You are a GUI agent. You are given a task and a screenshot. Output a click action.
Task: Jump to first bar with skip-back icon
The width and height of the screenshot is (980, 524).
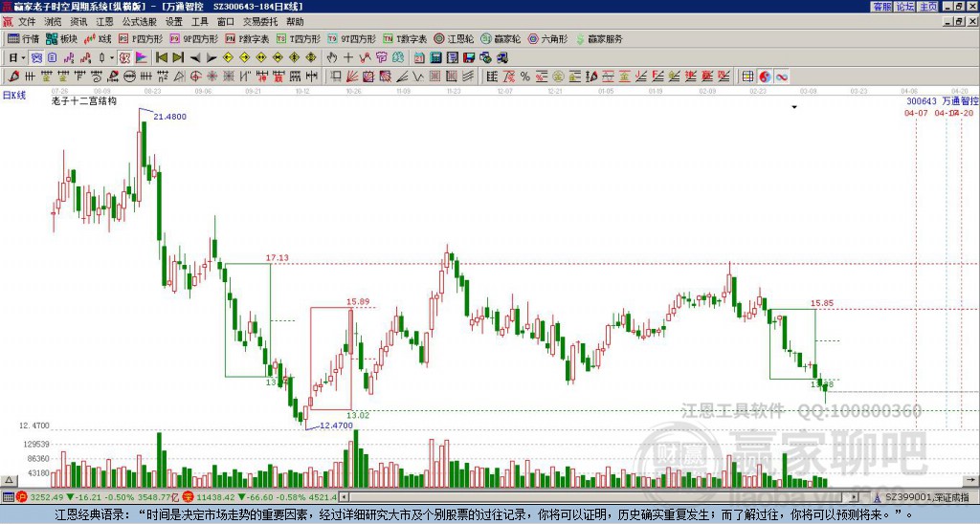[161, 58]
